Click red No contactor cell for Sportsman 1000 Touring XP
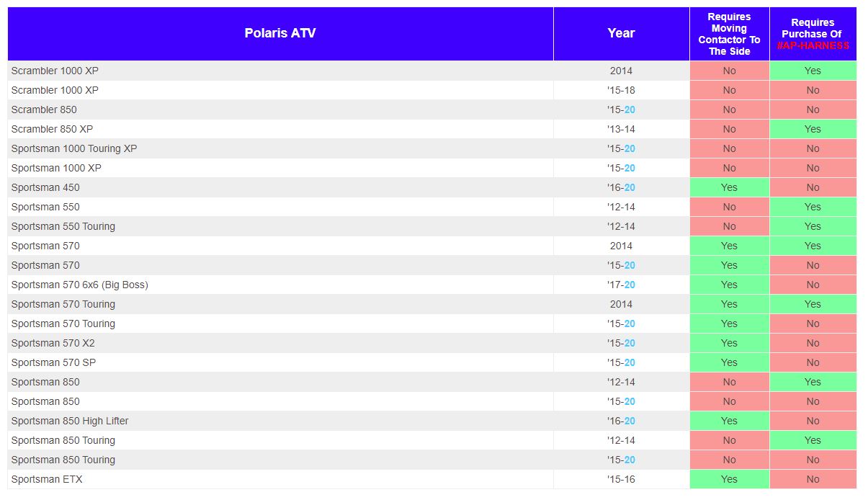Image resolution: width=868 pixels, height=500 pixels. coord(729,148)
